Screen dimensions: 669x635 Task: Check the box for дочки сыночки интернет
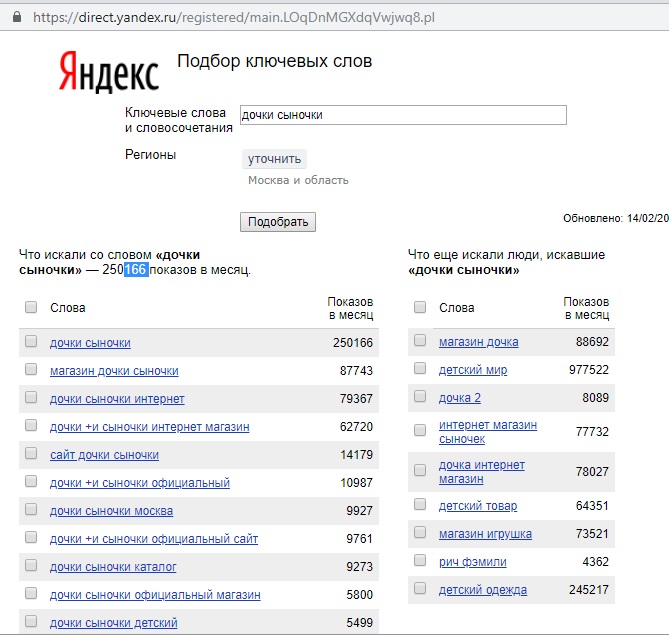[x=31, y=397]
